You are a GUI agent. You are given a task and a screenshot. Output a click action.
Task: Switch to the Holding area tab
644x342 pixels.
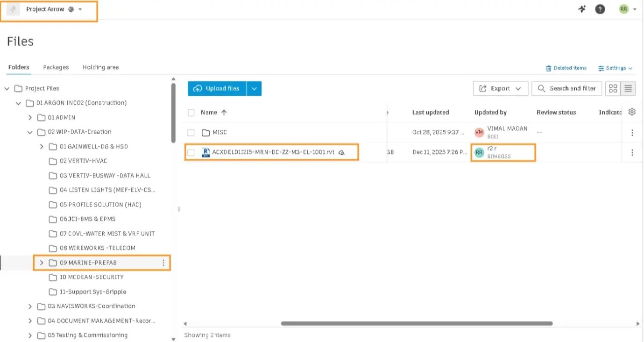[100, 67]
